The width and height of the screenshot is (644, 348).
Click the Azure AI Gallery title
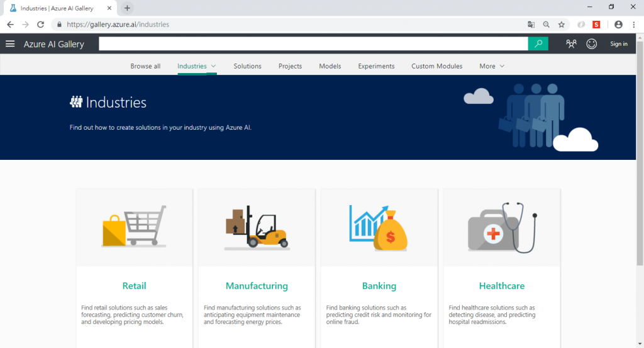pos(54,44)
